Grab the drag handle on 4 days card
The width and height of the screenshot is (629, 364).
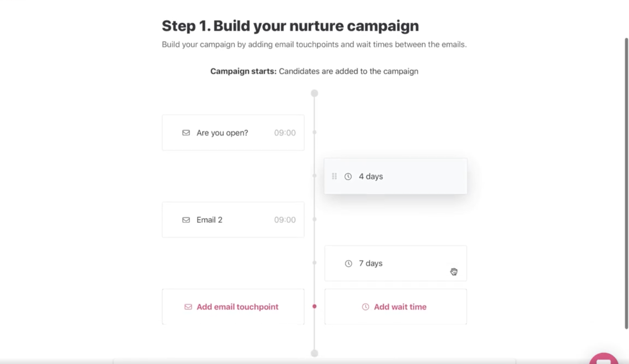(334, 176)
